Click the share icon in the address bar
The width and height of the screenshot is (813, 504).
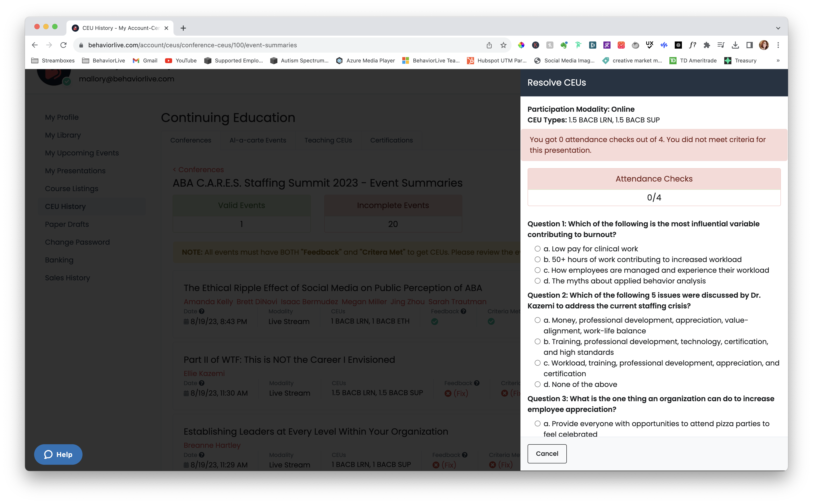click(489, 45)
